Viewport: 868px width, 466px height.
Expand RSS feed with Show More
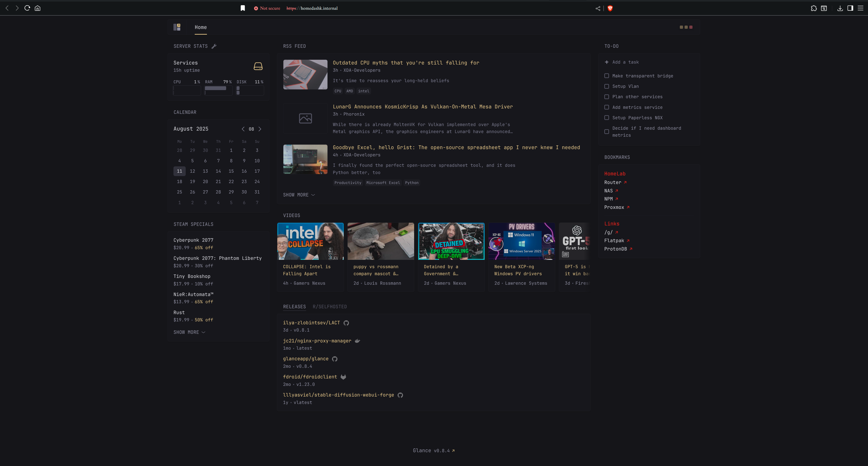[x=299, y=195]
